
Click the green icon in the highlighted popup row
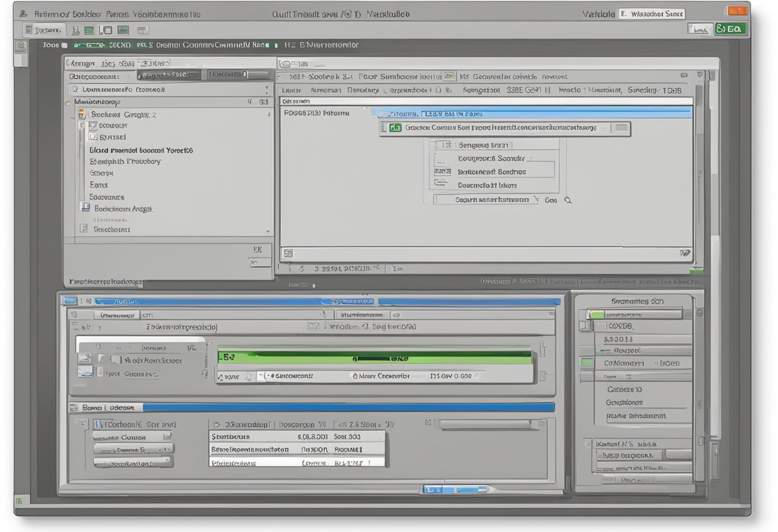pyautogui.click(x=395, y=128)
